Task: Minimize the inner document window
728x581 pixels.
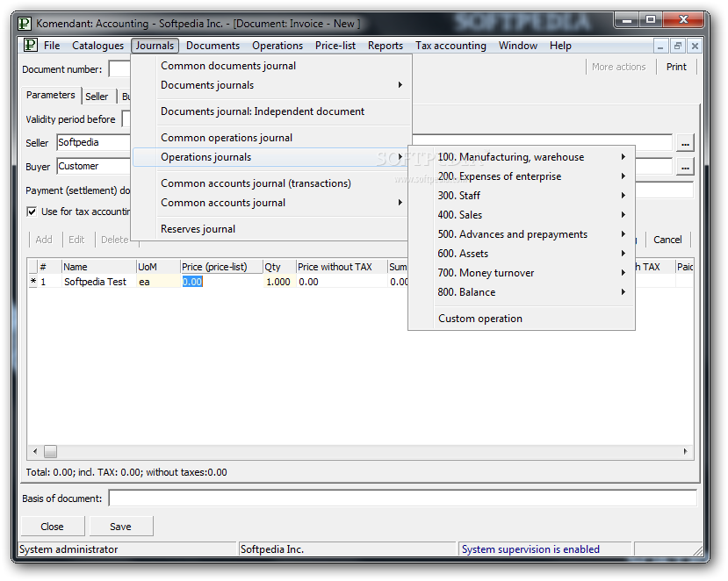Action: coord(660,46)
